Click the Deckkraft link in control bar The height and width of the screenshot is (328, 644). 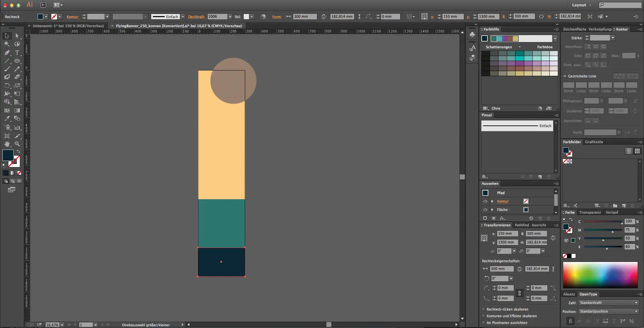tap(196, 17)
